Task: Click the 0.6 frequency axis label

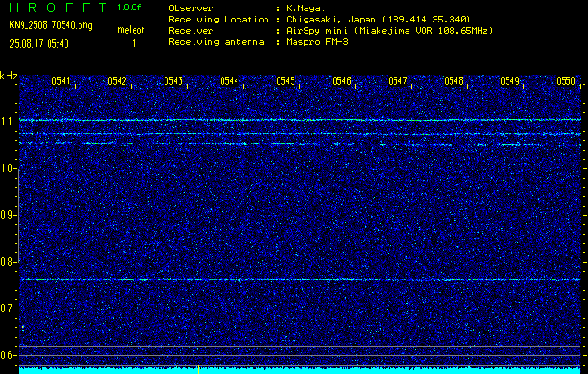Action: tap(7, 355)
